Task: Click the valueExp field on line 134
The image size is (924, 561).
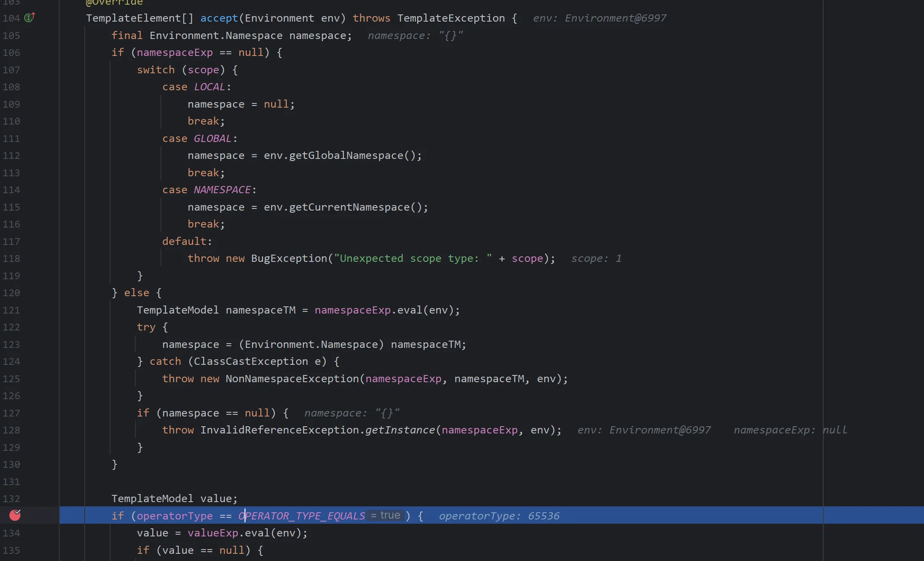Action: click(x=213, y=533)
